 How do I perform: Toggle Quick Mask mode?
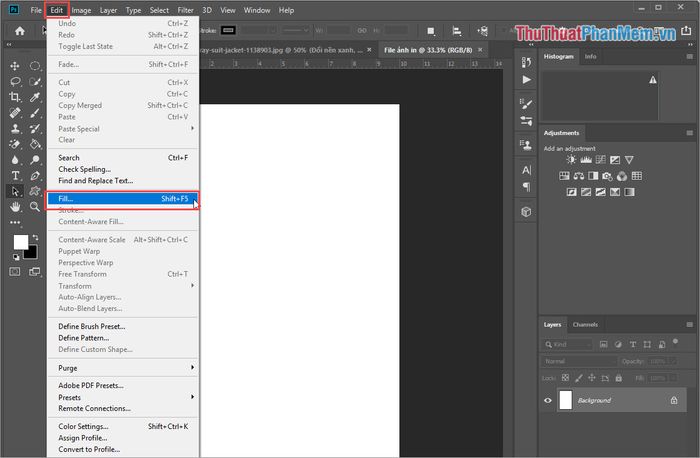click(x=15, y=271)
